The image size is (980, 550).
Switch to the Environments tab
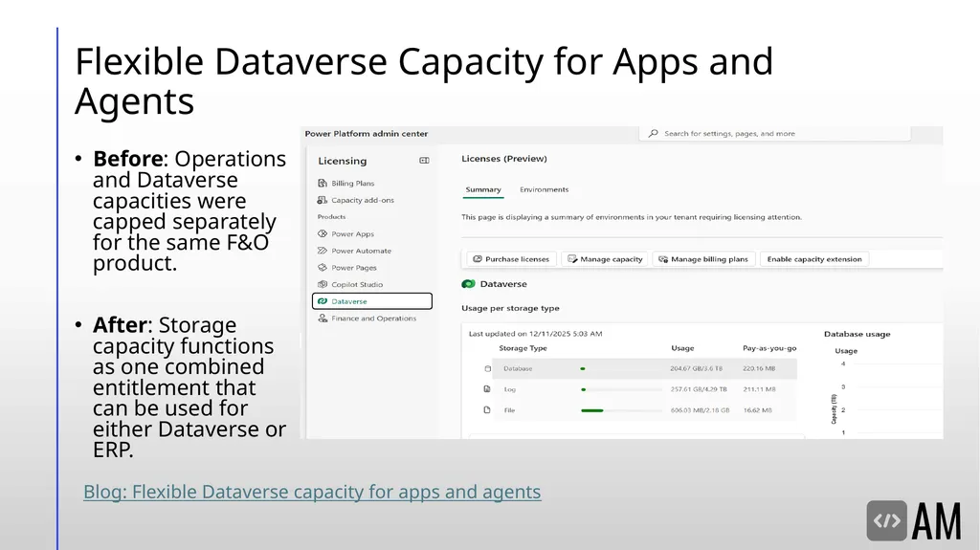545,189
